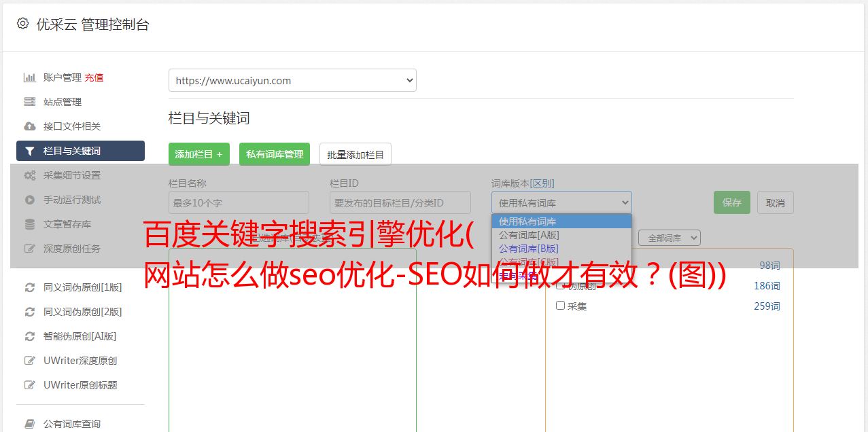This screenshot has width=868, height=432.
Task: Focus the 栏目名称 input field
Action: click(x=239, y=202)
